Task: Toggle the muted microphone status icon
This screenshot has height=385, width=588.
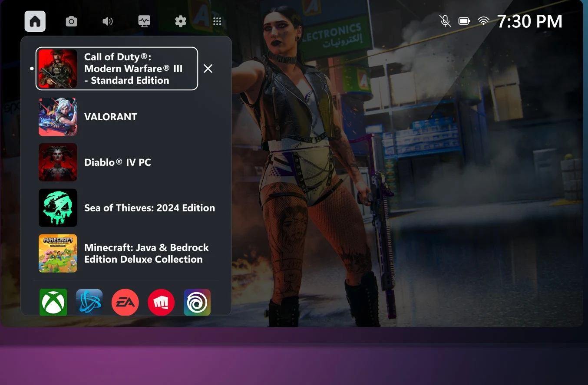Action: click(445, 21)
